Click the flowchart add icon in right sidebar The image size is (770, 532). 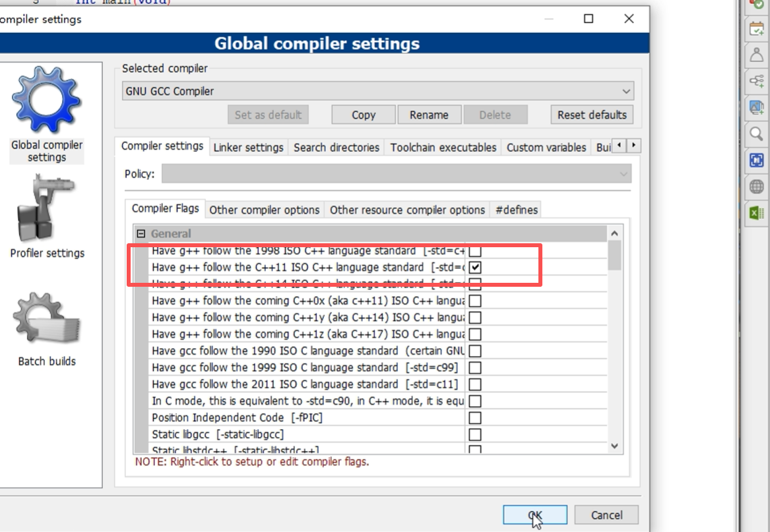tap(757, 81)
